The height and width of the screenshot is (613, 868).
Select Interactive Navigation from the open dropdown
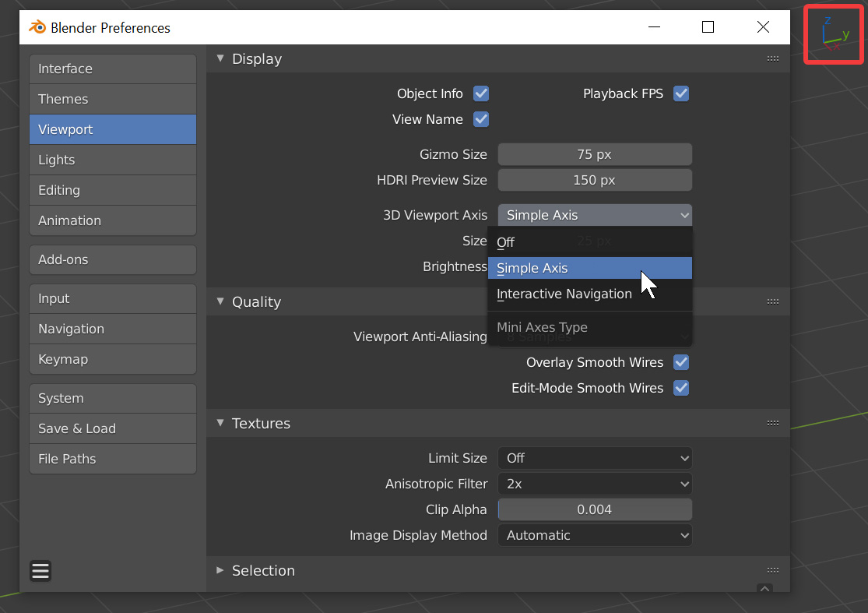(564, 294)
